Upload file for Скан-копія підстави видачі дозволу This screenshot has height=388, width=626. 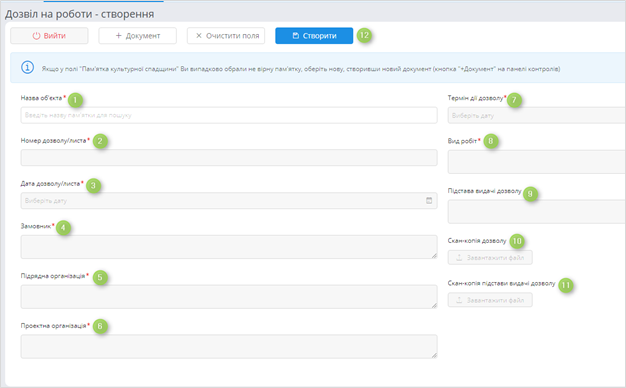(x=490, y=300)
